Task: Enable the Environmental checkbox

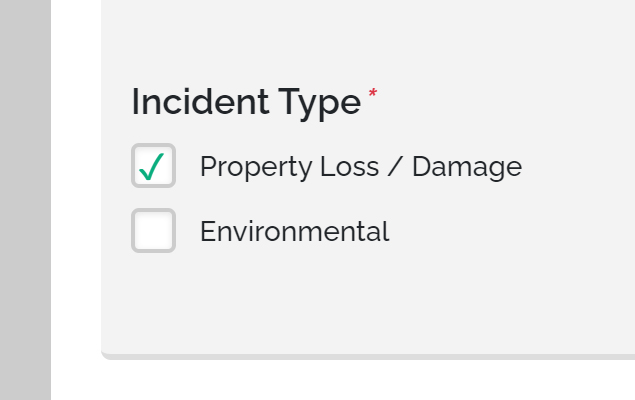Action: pos(153,231)
